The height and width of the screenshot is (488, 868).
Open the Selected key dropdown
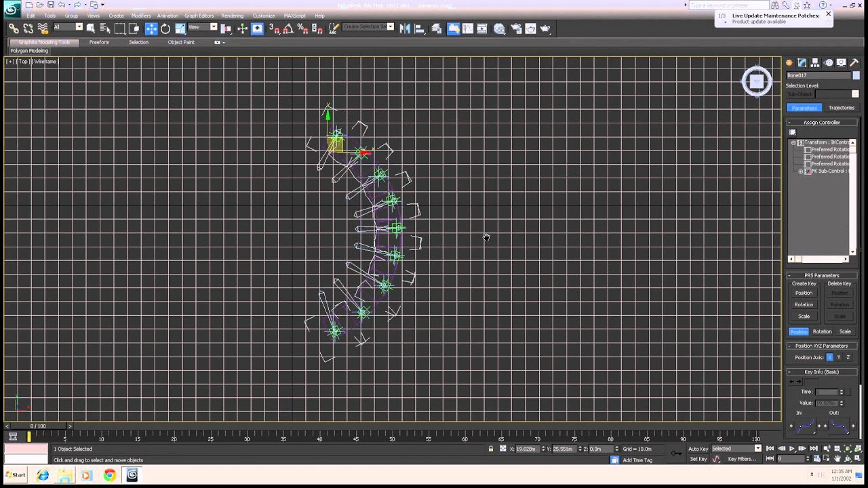(736, 449)
